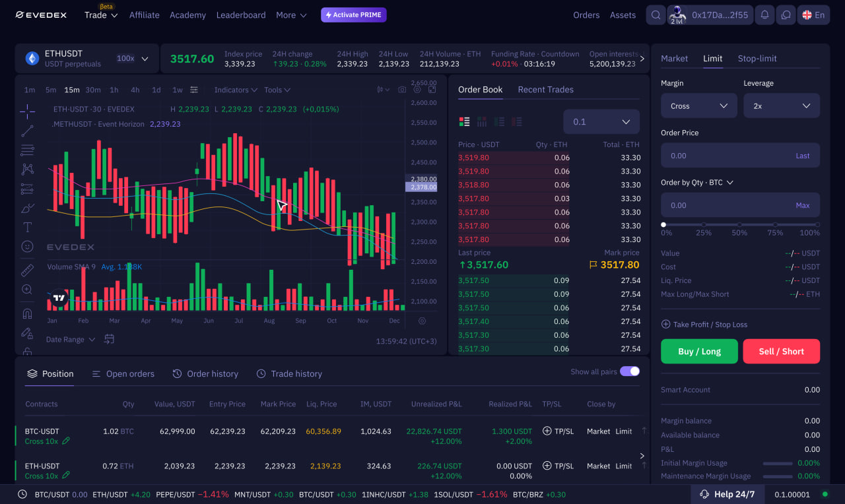Open the notifications bell
845x504 pixels.
765,15
